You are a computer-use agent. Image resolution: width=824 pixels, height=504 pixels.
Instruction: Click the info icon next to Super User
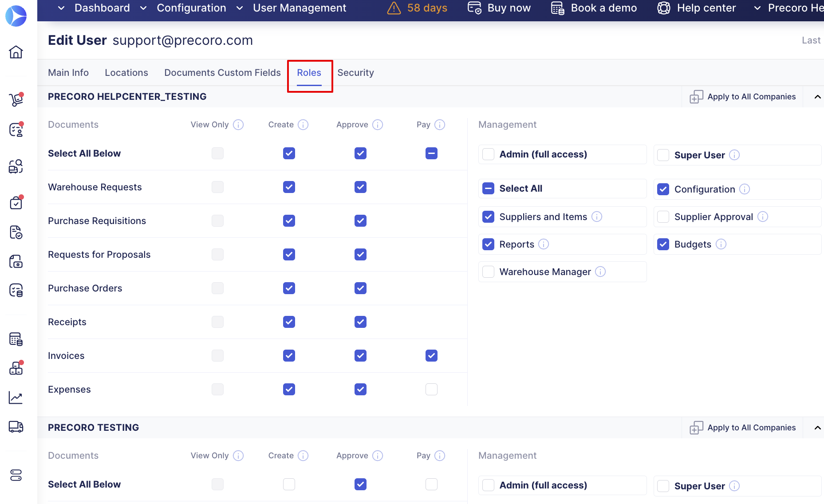pos(734,155)
